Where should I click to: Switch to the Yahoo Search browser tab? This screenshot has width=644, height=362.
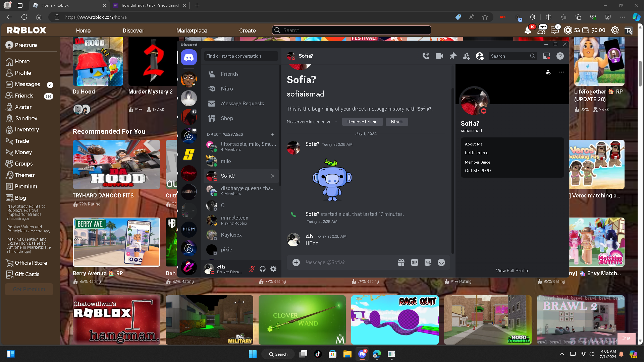(x=150, y=5)
